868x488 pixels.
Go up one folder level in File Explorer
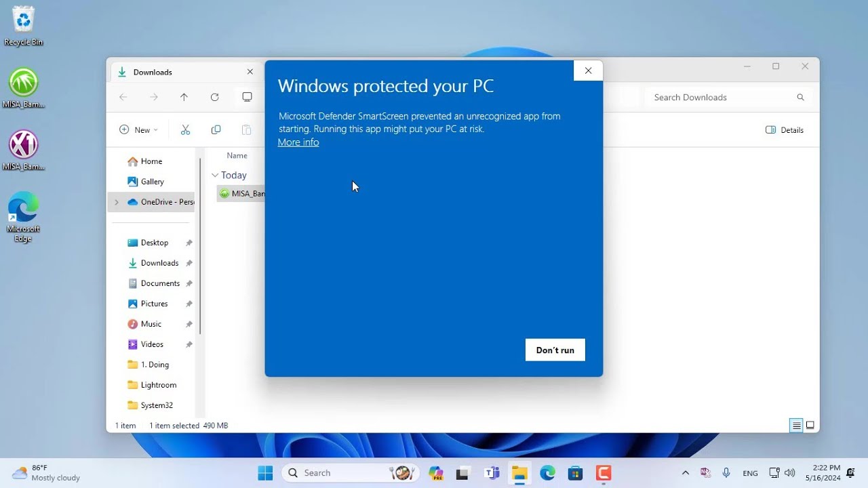coord(184,97)
